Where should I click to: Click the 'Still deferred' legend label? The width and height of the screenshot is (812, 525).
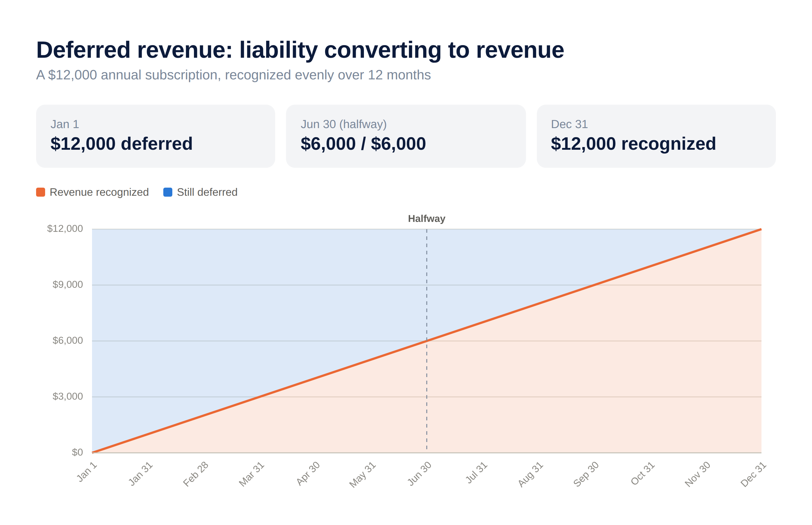point(207,192)
